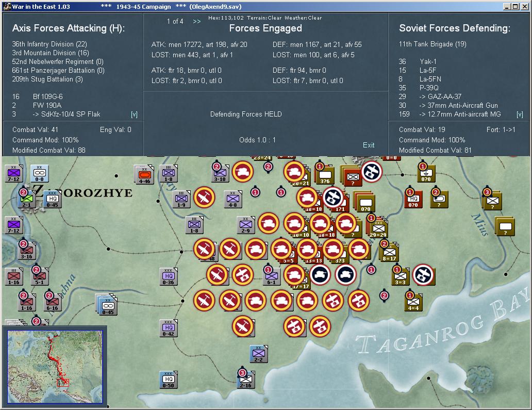Click the 37mm Anti-Aircraft Gun row
Image resolution: width=532 pixels, height=410 pixels.
click(448, 106)
